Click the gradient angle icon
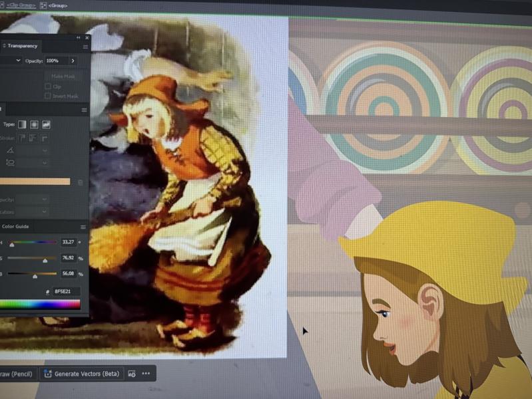 click(10, 150)
